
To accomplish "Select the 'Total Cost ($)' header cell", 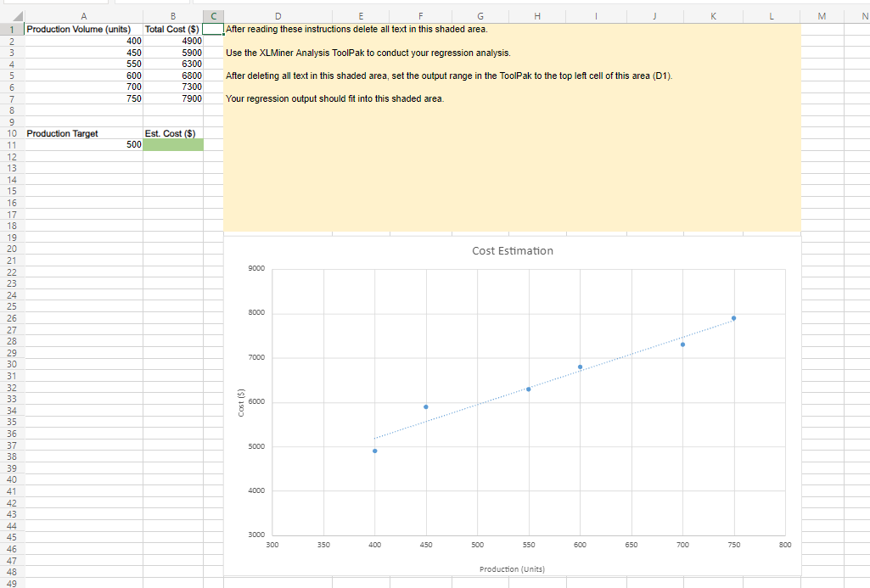I will pos(173,28).
